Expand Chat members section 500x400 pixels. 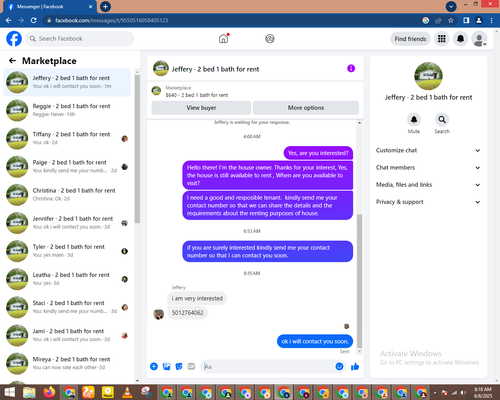(428, 167)
